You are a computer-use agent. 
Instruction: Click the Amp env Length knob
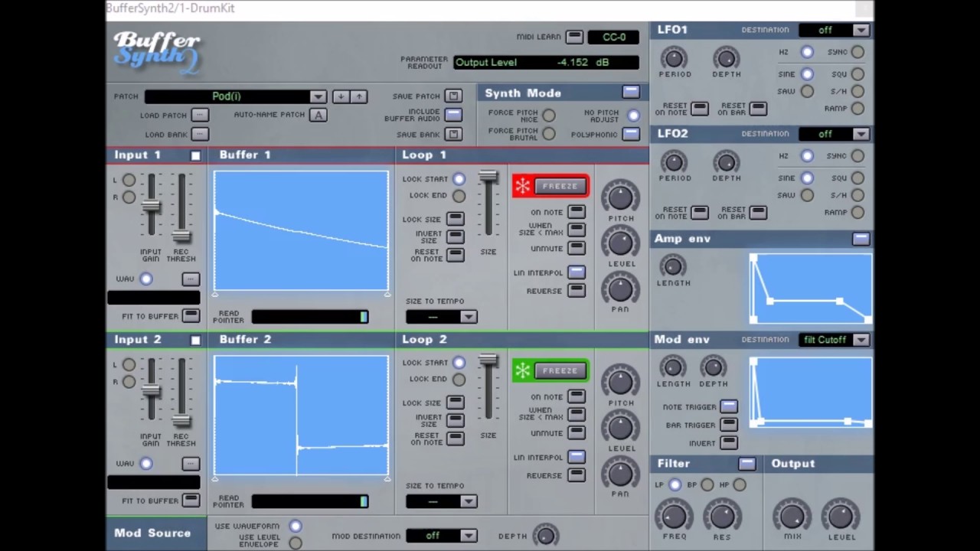point(672,266)
